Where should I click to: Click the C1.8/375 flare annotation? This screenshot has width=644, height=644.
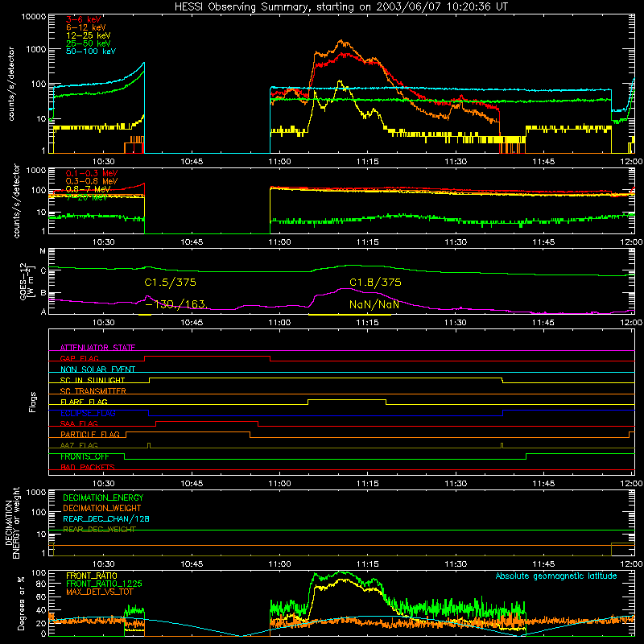[375, 283]
